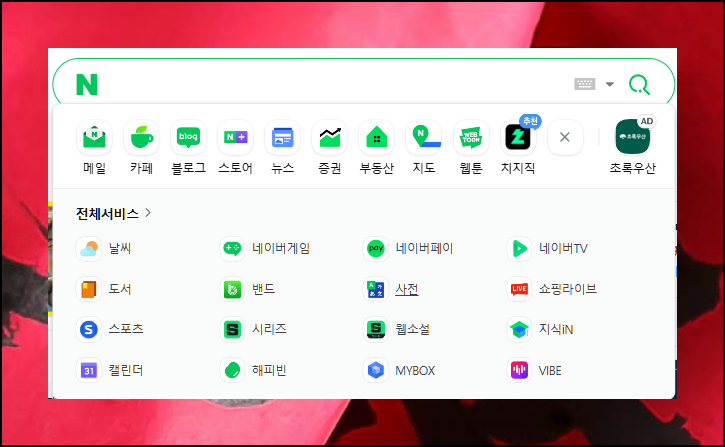Image resolution: width=725 pixels, height=447 pixels.
Task: Click the 밴드 label text
Action: 264,289
